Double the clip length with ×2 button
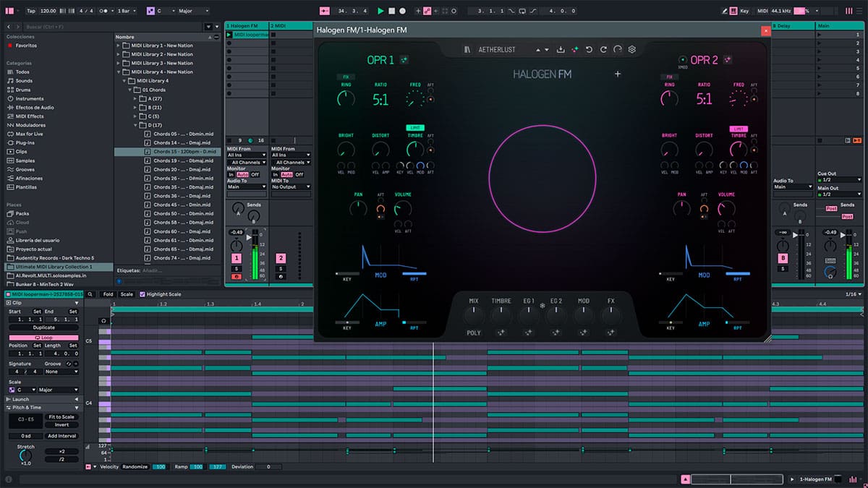The height and width of the screenshot is (488, 868). tap(61, 451)
